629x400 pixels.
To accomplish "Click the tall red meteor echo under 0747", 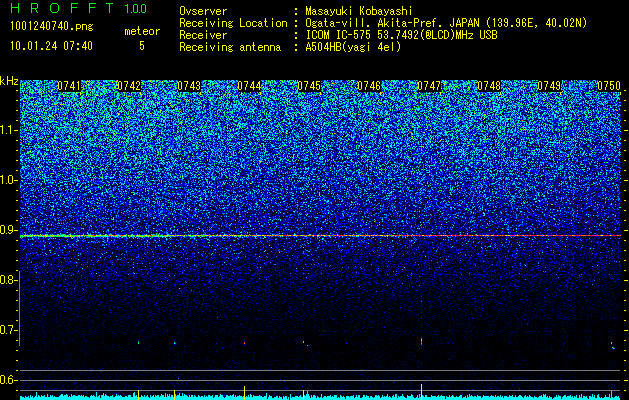I will tap(421, 341).
